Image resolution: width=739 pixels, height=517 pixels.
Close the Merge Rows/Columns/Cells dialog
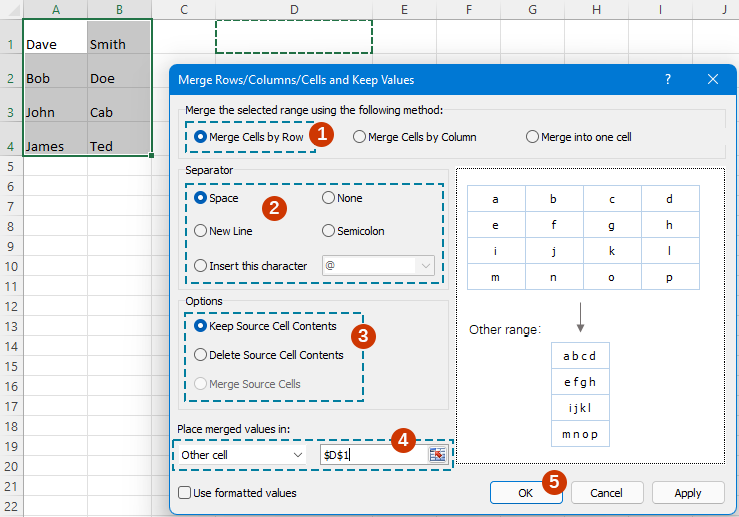pos(713,79)
